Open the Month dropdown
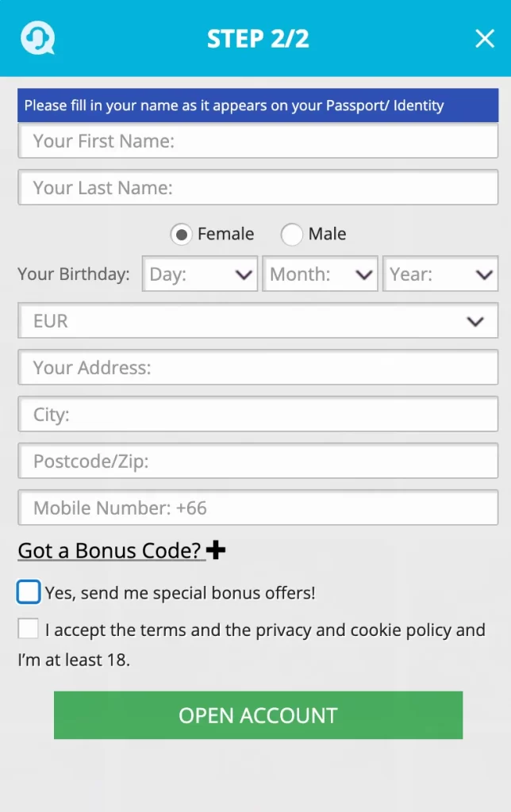 321,274
